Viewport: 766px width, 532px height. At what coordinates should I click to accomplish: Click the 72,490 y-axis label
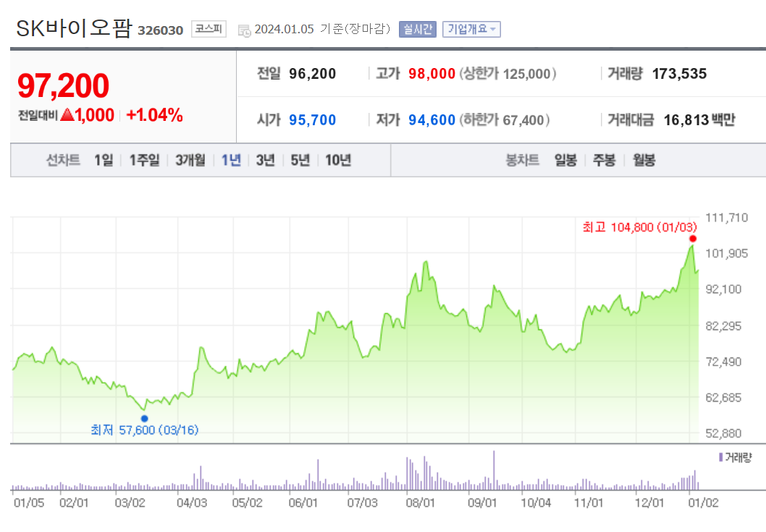tap(723, 362)
